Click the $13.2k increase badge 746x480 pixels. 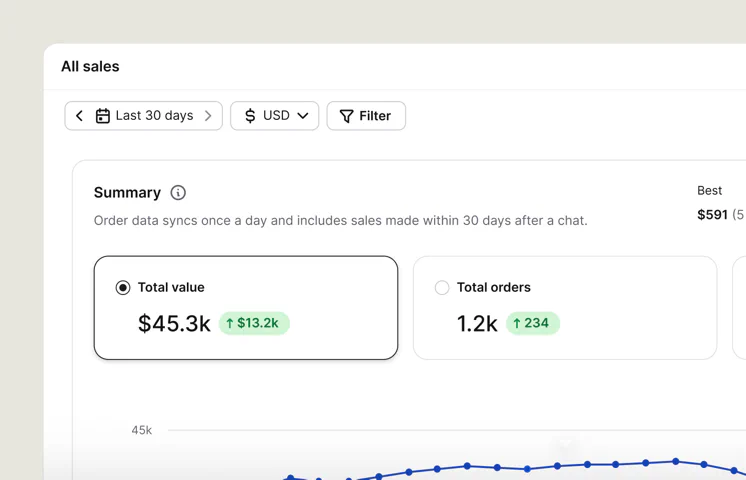(254, 323)
